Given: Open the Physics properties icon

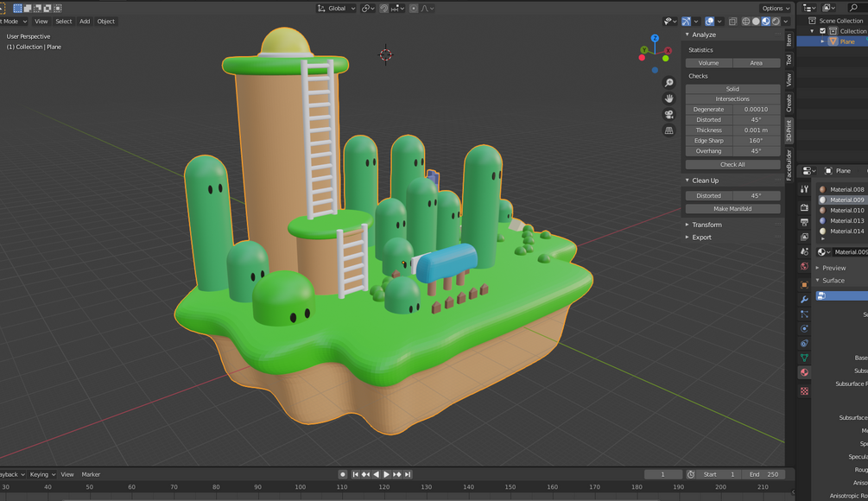Looking at the screenshot, I should [x=804, y=329].
